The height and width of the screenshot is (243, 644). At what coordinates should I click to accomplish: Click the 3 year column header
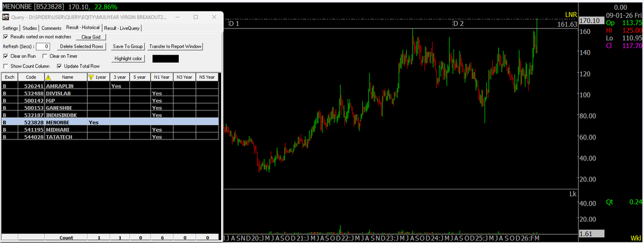(x=119, y=77)
